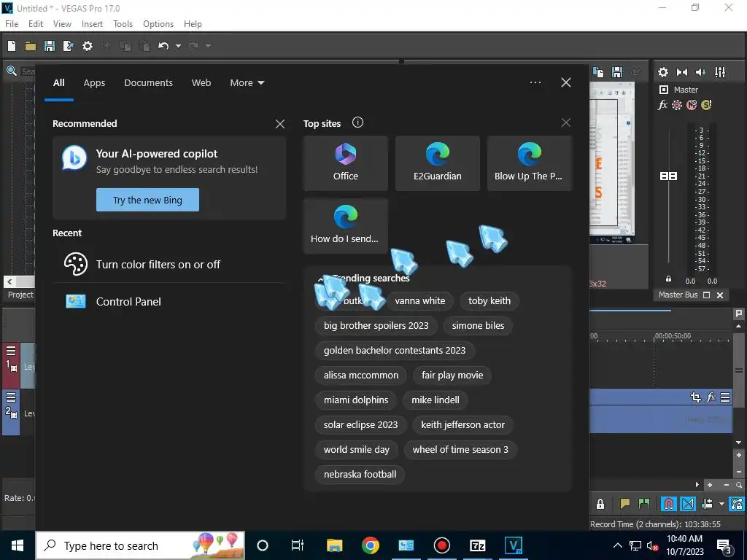Viewport: 747px width, 560px height.
Task: Search trending topic nebraska football
Action: [x=360, y=474]
